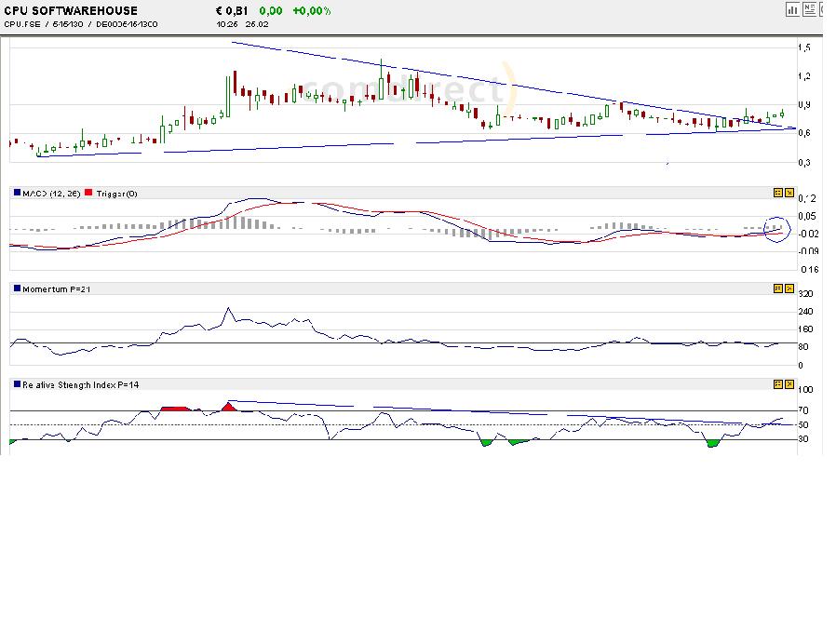Click the 0,9 price axis label
This screenshot has height=644, width=836.
pos(804,105)
